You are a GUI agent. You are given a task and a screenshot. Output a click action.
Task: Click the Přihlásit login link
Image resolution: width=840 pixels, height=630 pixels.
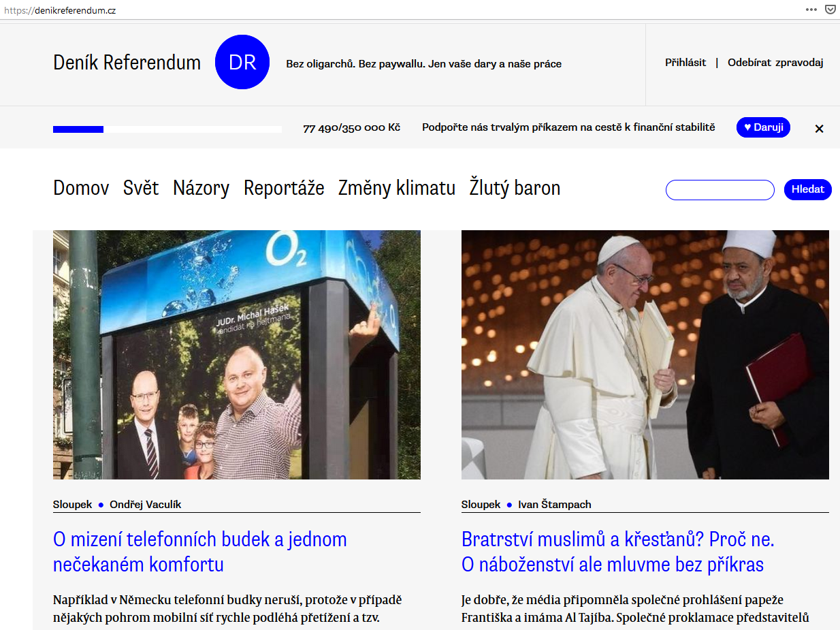(x=685, y=63)
